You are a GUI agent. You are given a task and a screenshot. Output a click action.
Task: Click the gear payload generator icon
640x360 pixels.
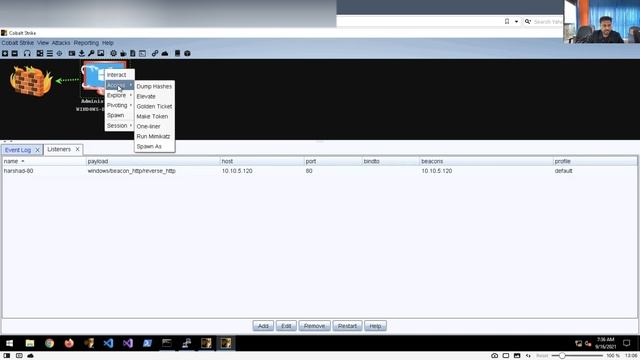(x=113, y=53)
